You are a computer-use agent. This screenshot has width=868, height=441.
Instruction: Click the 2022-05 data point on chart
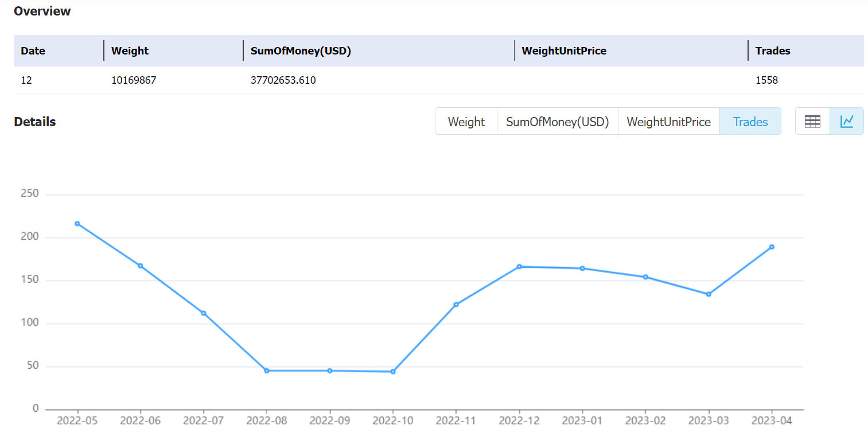77,224
